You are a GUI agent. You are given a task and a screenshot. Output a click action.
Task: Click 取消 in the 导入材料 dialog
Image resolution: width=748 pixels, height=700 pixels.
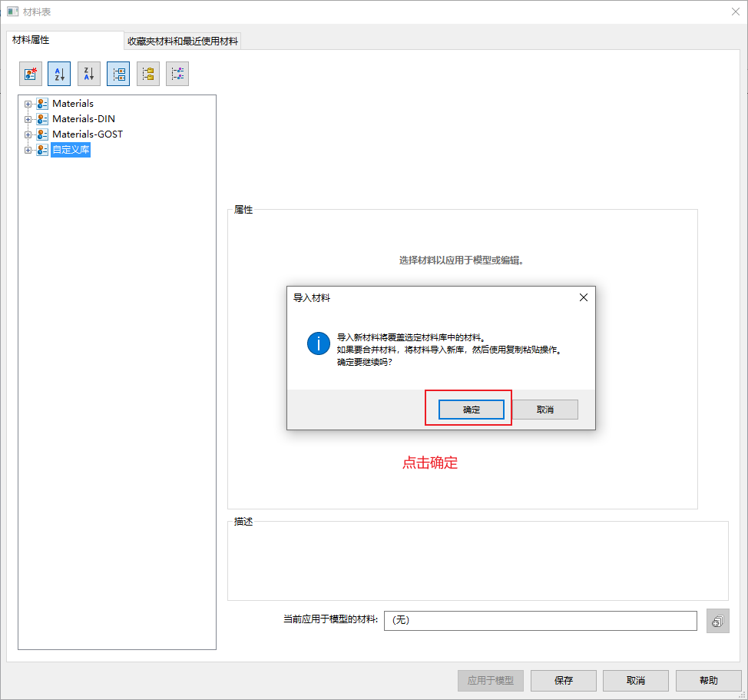pyautogui.click(x=545, y=410)
